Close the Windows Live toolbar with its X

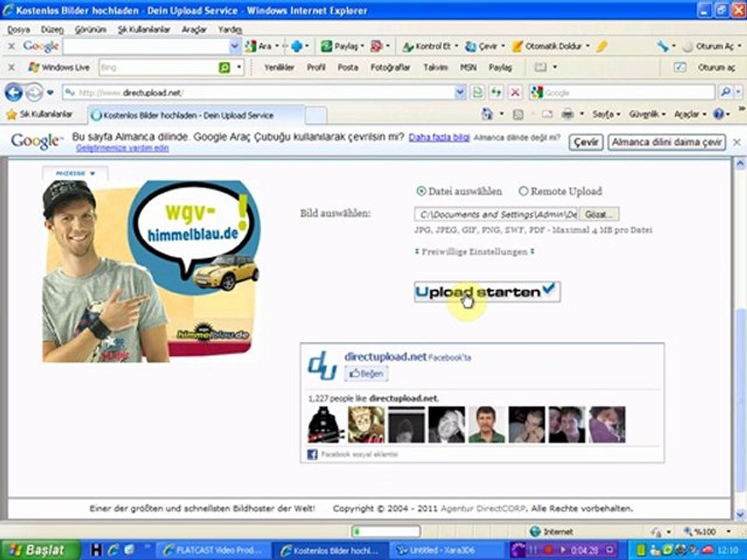tap(12, 68)
